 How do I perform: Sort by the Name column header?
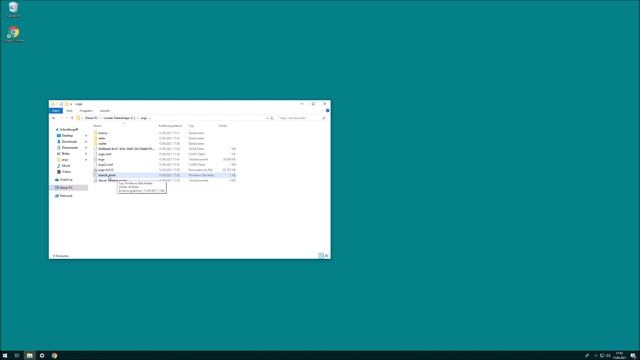(97, 126)
